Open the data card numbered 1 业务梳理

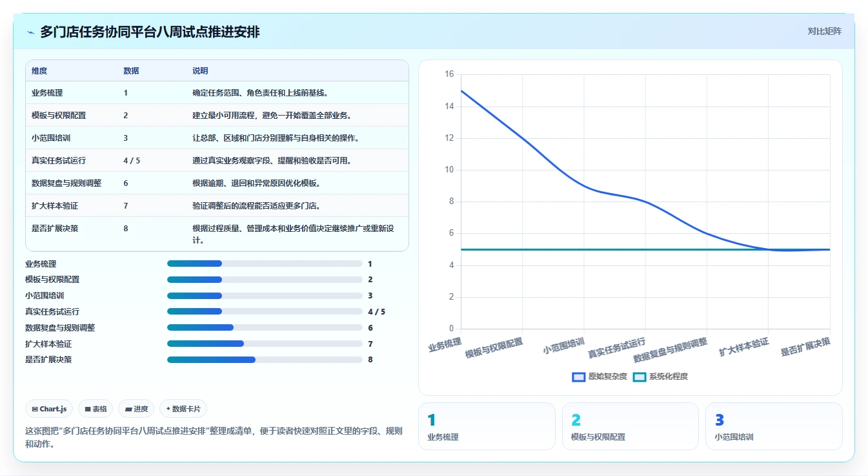pyautogui.click(x=487, y=426)
